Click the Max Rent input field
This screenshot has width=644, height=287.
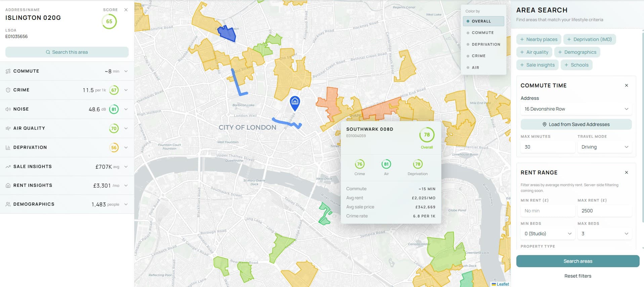tap(604, 211)
